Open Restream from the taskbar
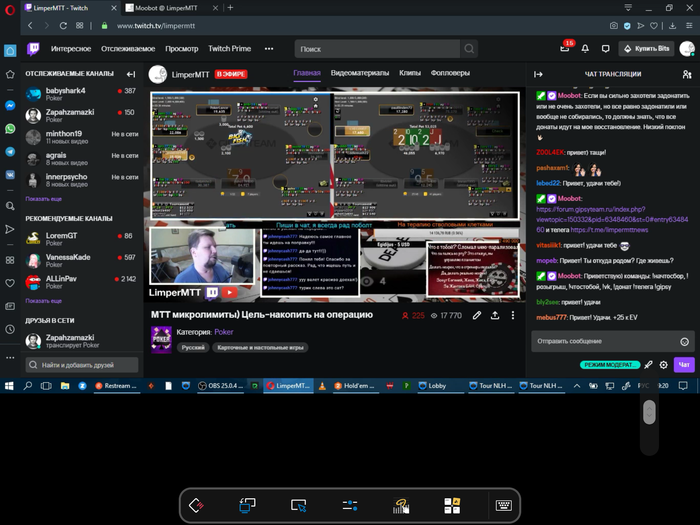This screenshot has height=525, width=700. coord(116,386)
